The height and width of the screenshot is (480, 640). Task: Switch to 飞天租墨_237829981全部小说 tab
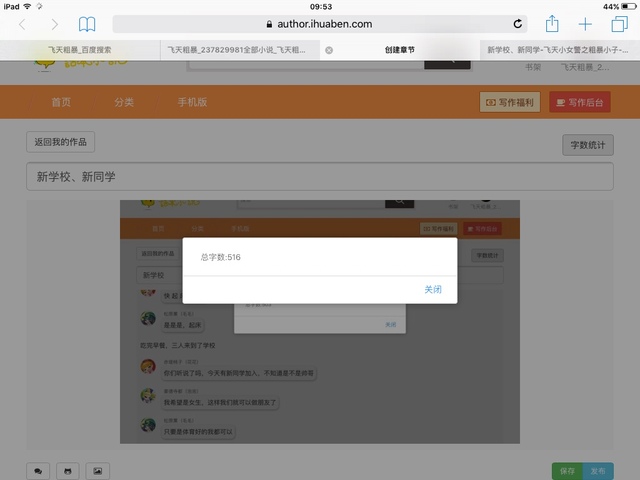click(238, 49)
